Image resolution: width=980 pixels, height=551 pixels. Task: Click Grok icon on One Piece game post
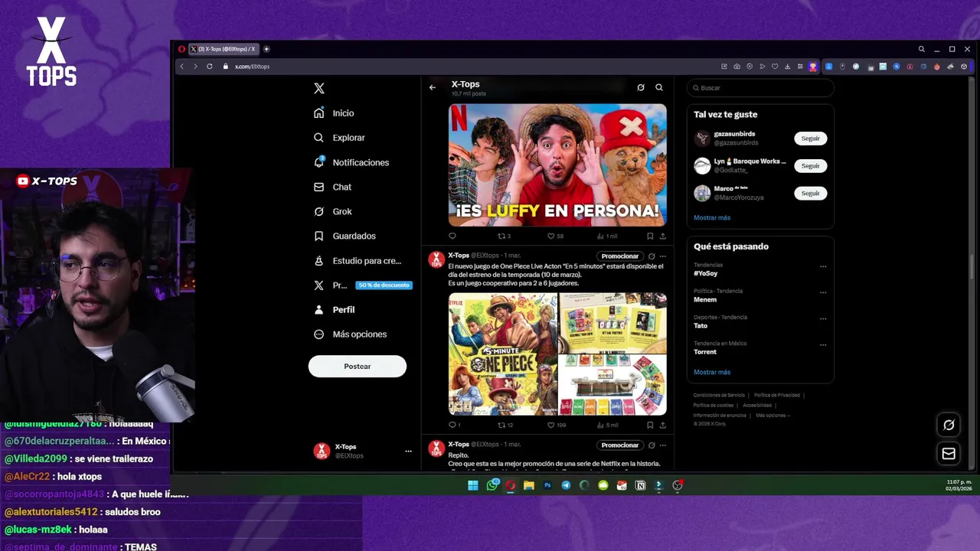(652, 256)
